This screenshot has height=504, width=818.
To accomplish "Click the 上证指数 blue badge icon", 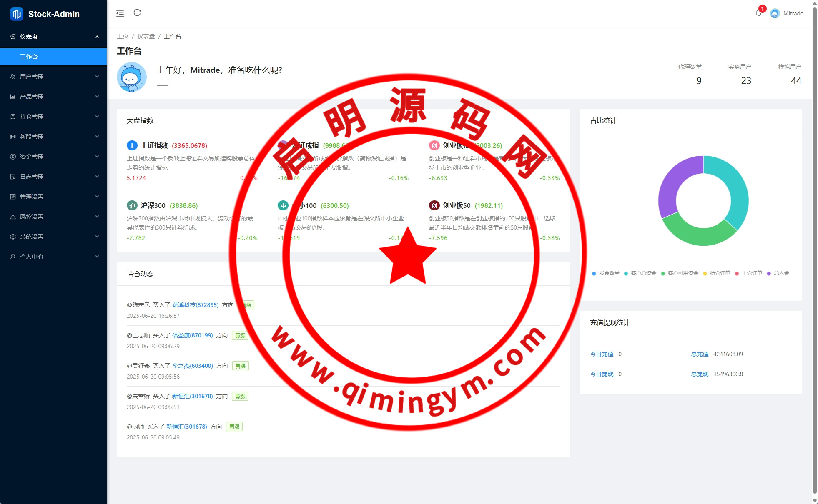I will click(x=132, y=145).
